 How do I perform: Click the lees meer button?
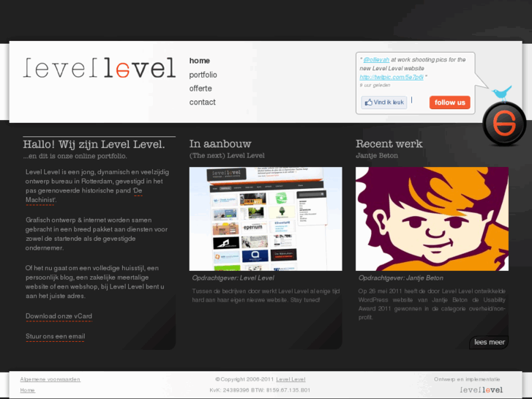(489, 342)
